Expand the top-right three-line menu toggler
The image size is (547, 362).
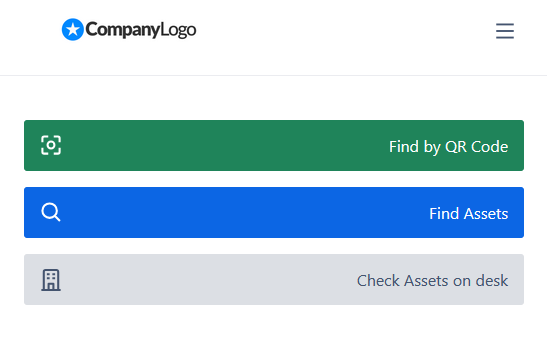[x=505, y=31]
